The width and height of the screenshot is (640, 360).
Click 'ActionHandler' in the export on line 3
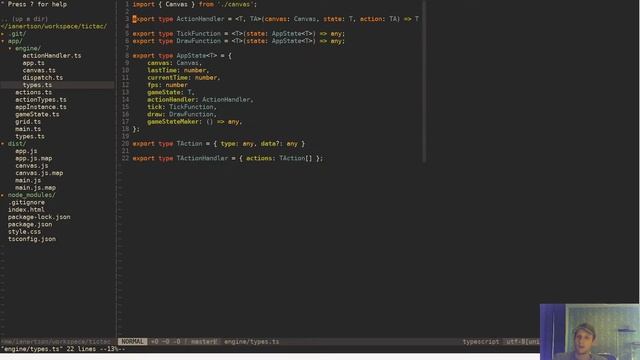click(x=200, y=19)
